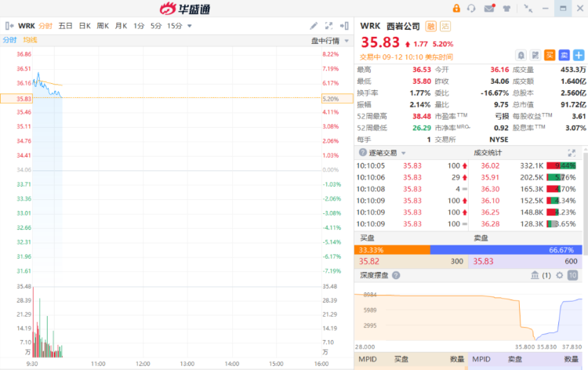588x370 pixels.
Task: Toggle the 均线 moving average line
Action: [30, 40]
